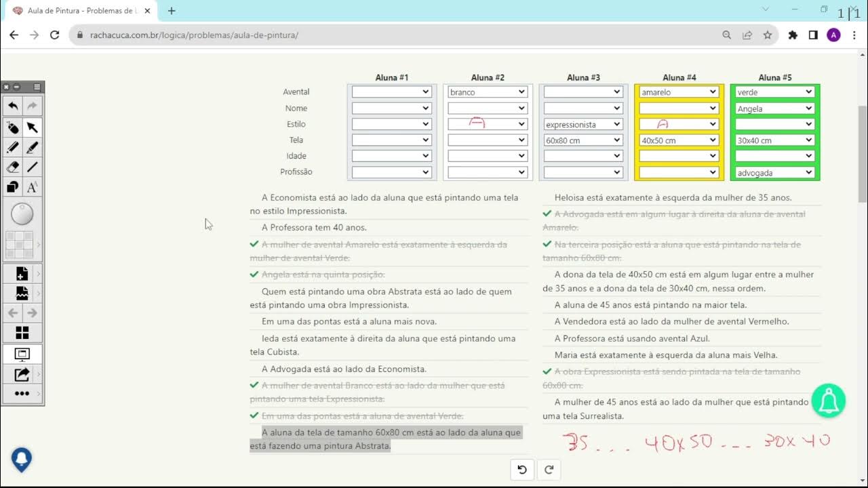Toggle the desktop screen mode icon

click(22, 354)
